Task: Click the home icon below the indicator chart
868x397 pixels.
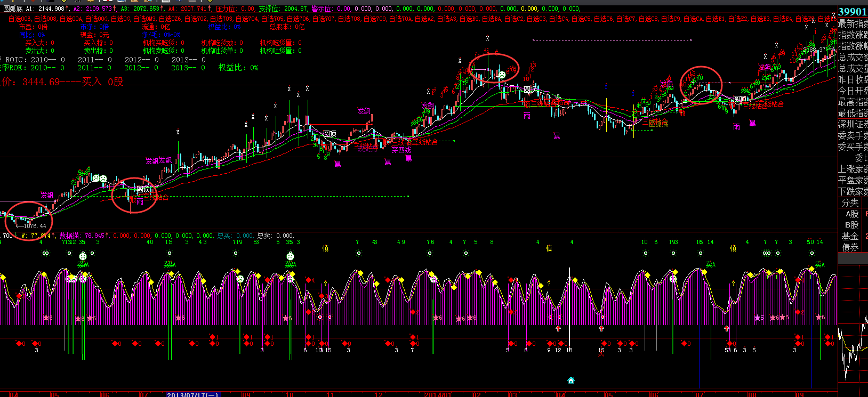Action: (571, 380)
